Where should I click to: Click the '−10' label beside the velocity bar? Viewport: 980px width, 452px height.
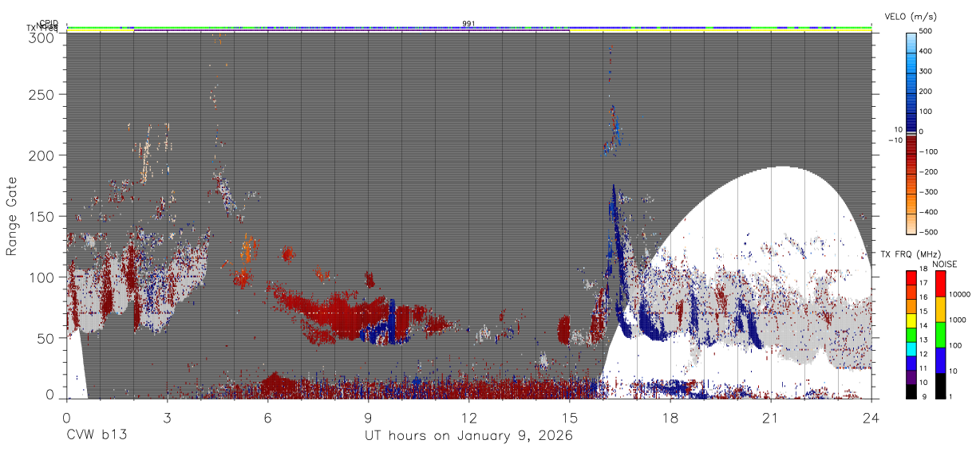click(x=895, y=140)
